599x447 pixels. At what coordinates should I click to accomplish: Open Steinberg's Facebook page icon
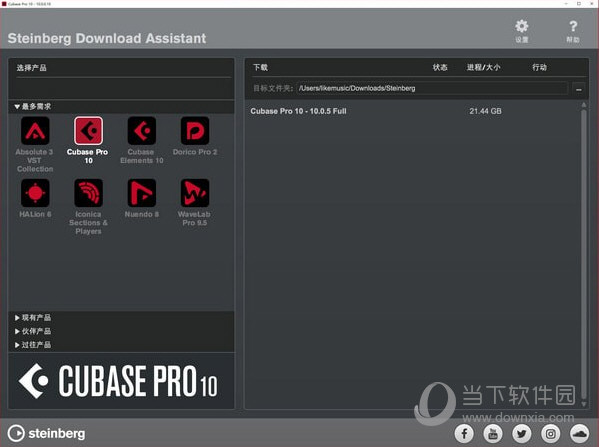click(464, 434)
